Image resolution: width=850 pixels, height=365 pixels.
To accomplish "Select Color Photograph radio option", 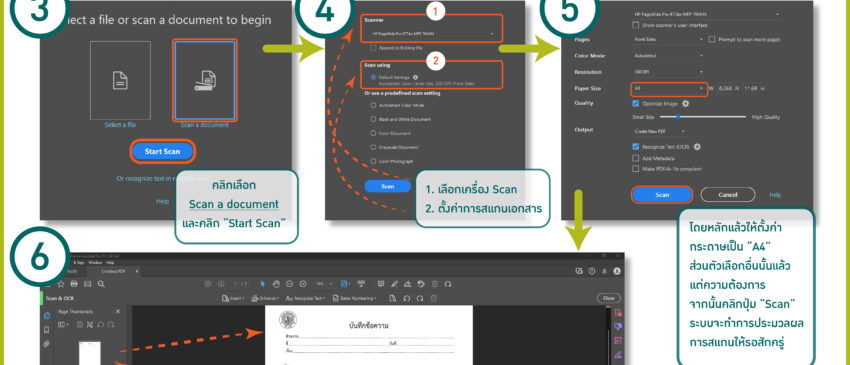I will coord(373,161).
